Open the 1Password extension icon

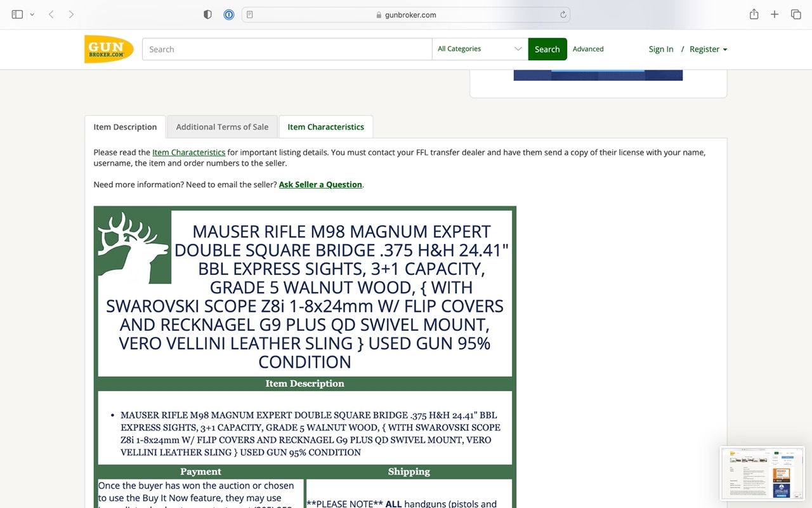[x=229, y=15]
